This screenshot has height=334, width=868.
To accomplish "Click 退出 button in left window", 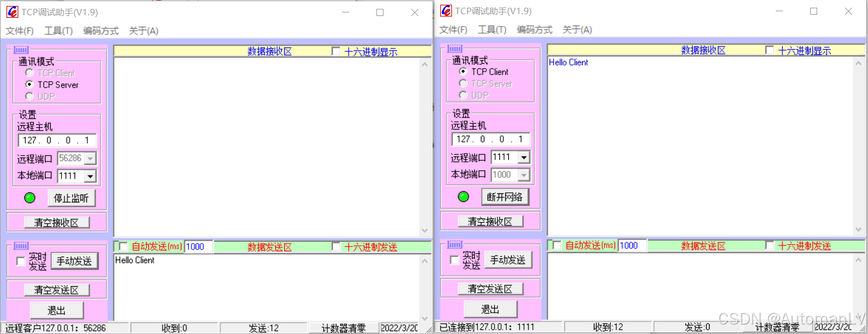I will coord(57,310).
